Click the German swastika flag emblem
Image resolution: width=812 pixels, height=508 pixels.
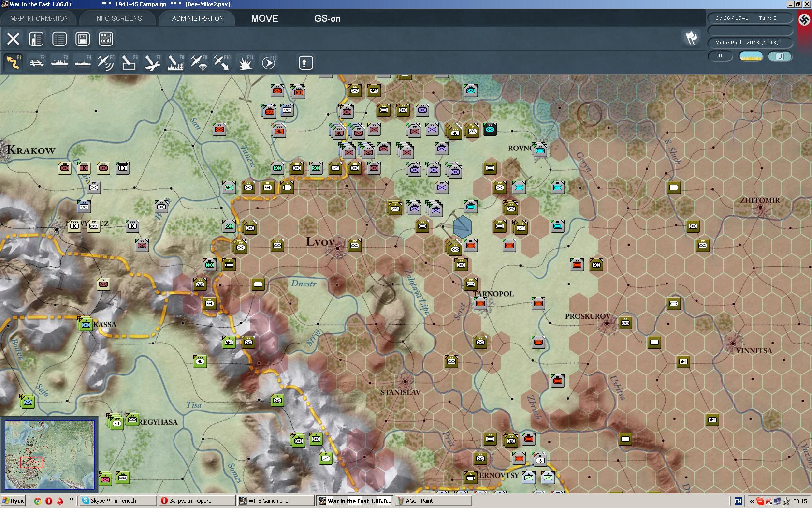804,19
